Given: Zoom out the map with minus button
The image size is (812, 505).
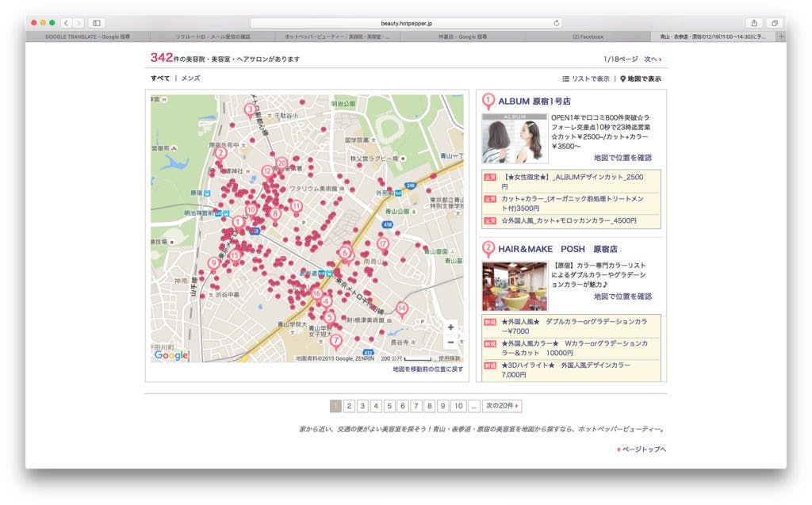Looking at the screenshot, I should (450, 342).
